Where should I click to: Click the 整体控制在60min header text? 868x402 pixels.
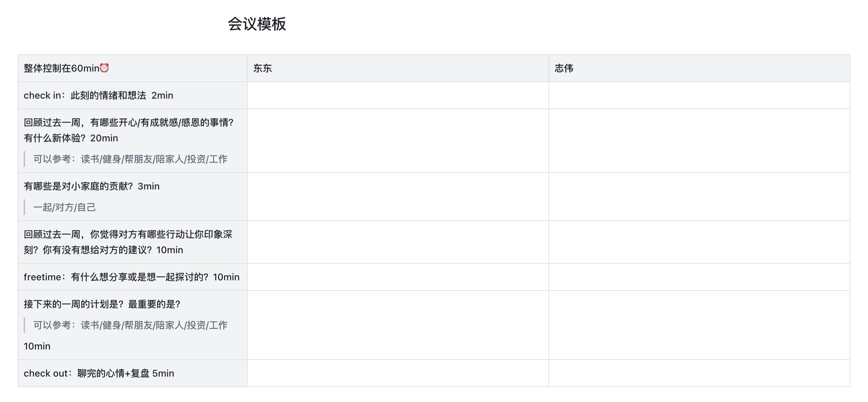[x=61, y=68]
